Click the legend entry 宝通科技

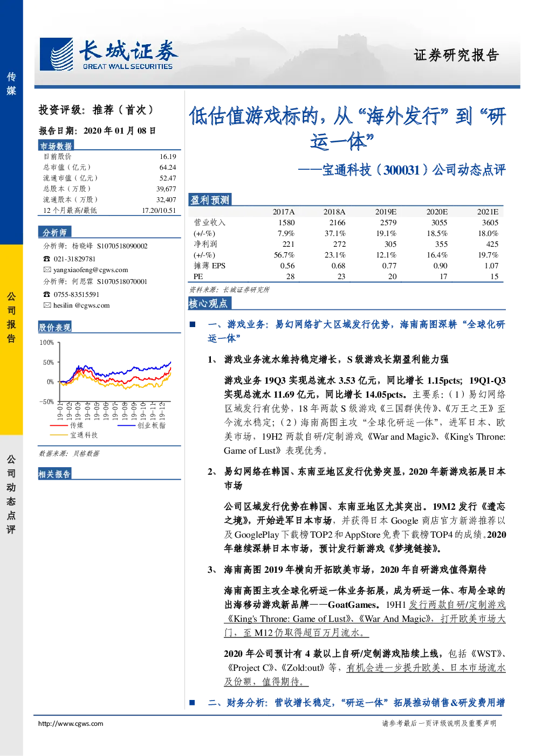click(84, 435)
